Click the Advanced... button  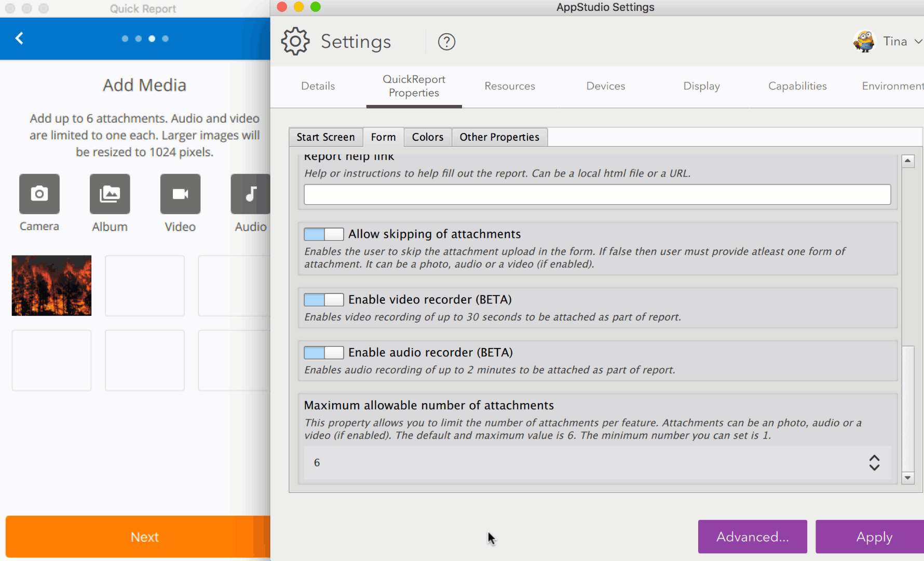752,537
